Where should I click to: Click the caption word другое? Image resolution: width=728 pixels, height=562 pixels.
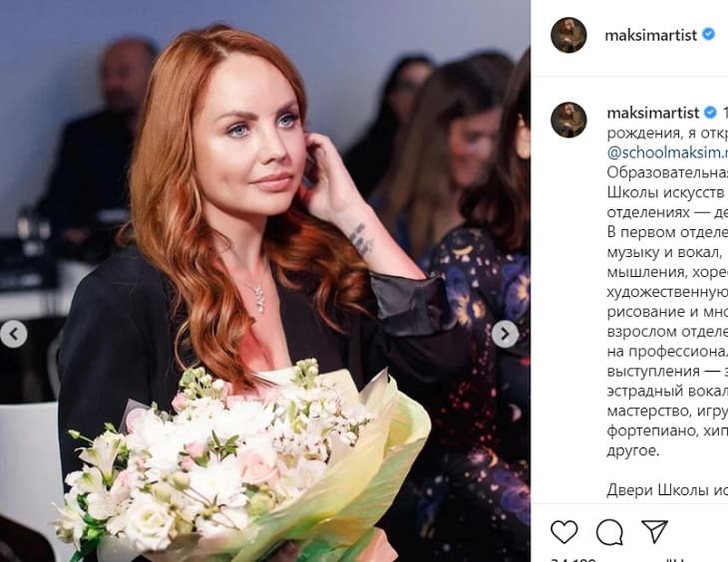pyautogui.click(x=633, y=450)
